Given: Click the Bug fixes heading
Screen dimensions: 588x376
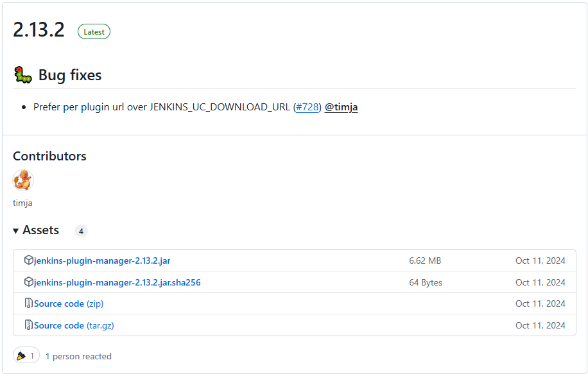Looking at the screenshot, I should (x=70, y=75).
